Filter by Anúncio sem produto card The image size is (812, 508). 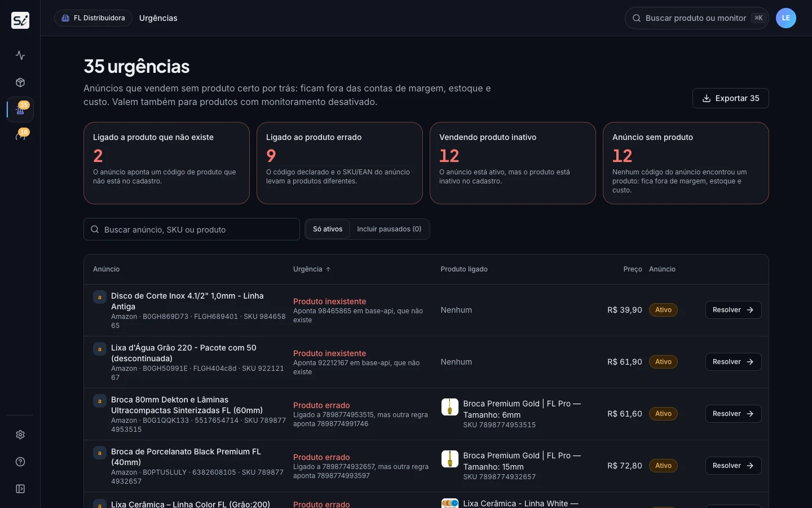(686, 163)
